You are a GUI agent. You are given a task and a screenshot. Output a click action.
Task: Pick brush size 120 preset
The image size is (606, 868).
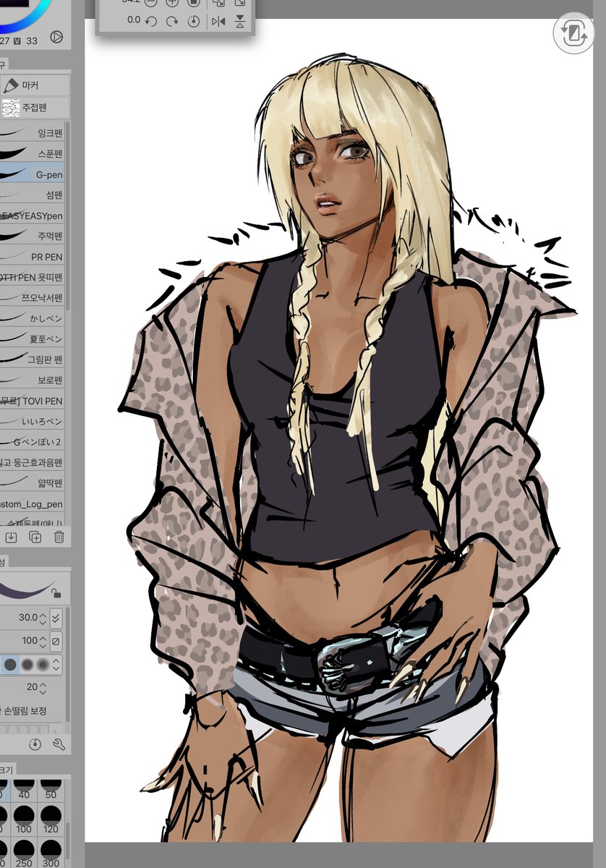[49, 820]
